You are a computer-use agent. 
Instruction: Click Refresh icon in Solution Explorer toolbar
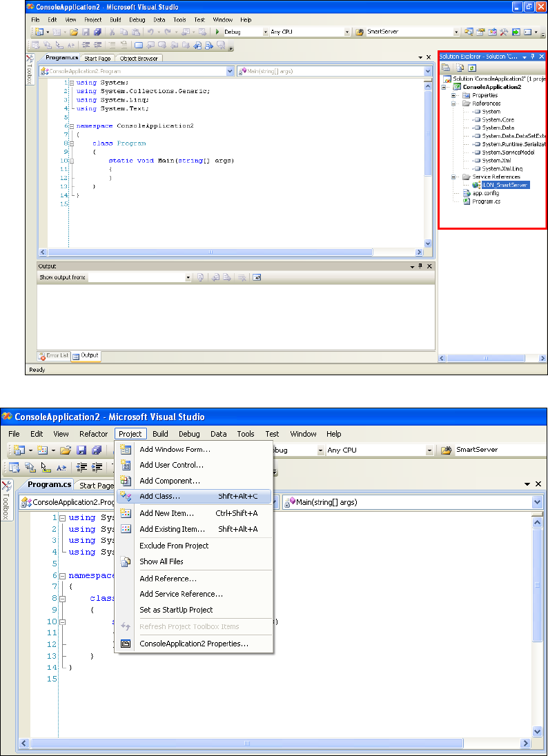[x=472, y=68]
